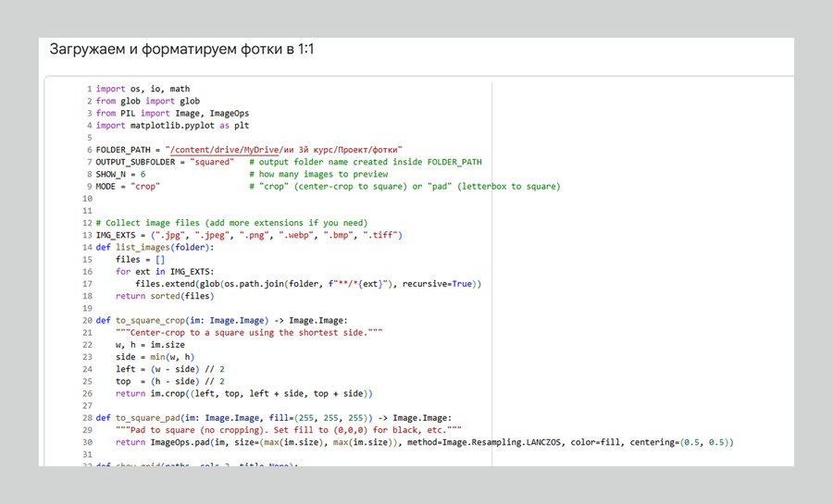Image resolution: width=833 pixels, height=504 pixels.
Task: Click the "from glob import glob" line
Action: [148, 102]
